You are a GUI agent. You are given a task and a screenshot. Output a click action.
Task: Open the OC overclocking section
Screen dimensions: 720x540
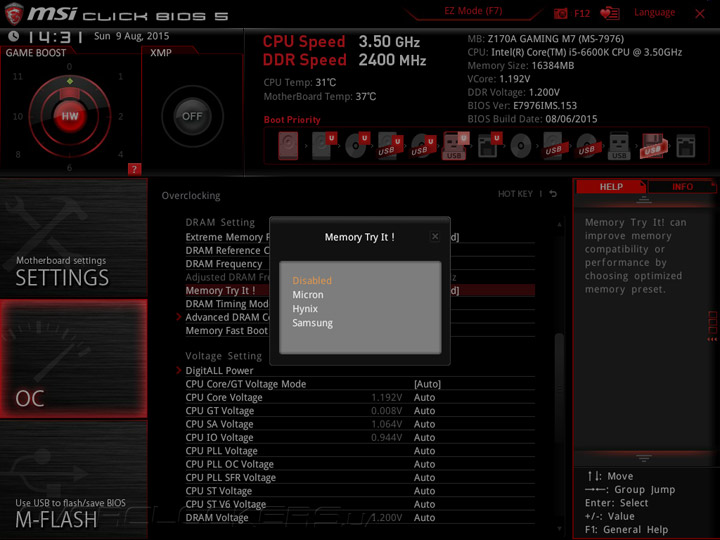pyautogui.click(x=73, y=359)
